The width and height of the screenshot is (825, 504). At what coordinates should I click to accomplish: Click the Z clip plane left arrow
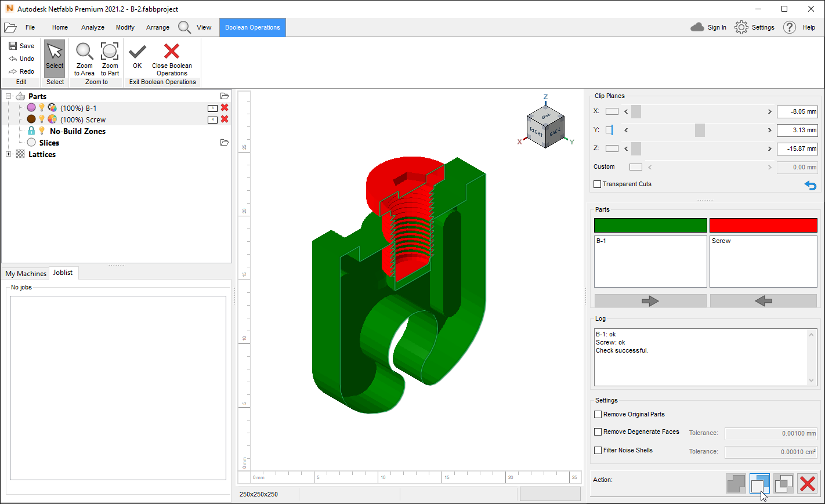pyautogui.click(x=626, y=148)
